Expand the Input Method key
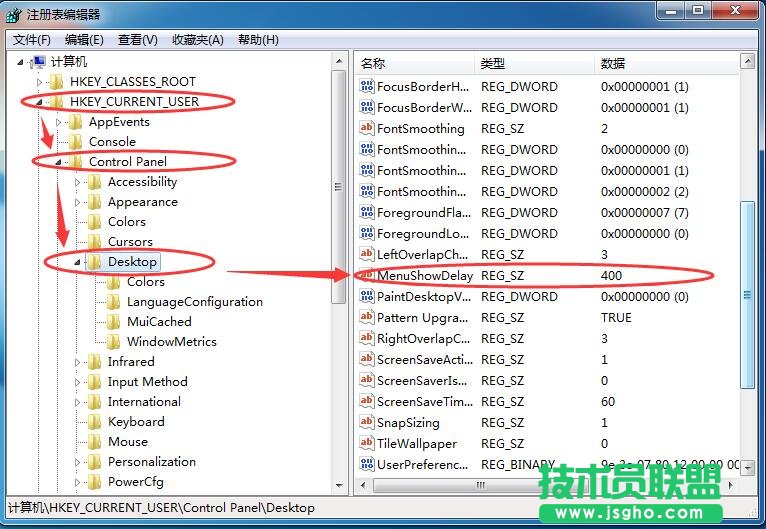This screenshot has width=766, height=529. 78,382
